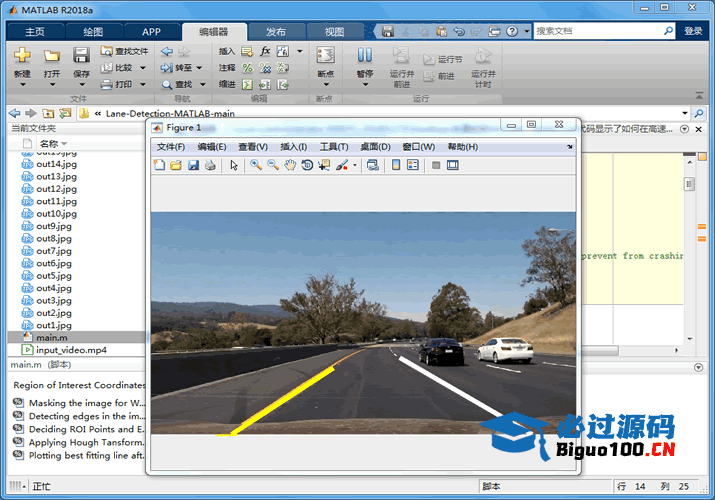The image size is (715, 500).
Task: Select out1.jpg in the file list
Action: point(77,325)
